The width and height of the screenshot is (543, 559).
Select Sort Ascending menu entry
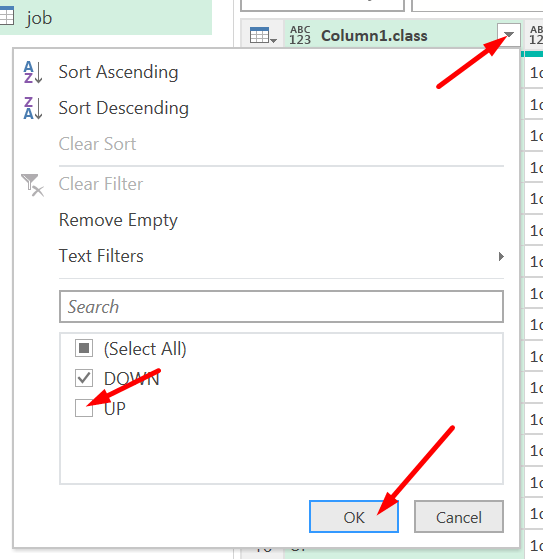(x=118, y=72)
